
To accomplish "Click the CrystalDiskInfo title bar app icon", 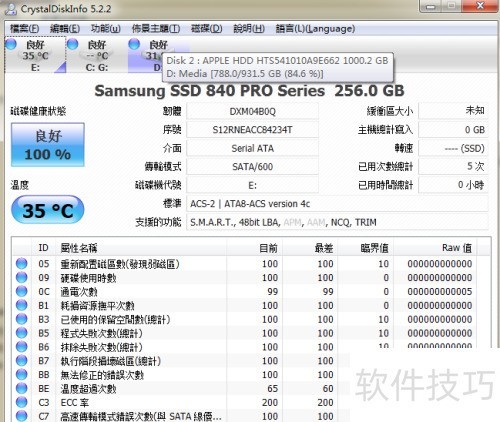I will click(10, 9).
